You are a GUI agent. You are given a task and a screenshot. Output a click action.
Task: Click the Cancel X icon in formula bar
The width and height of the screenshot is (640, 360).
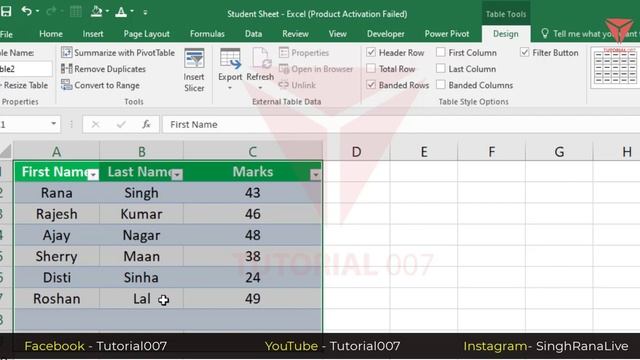click(96, 124)
